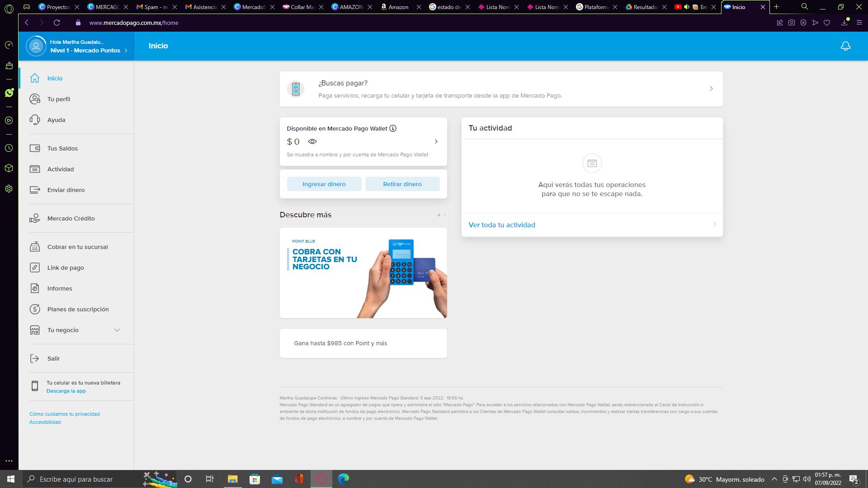Click the notifications bell icon
This screenshot has width=868, height=488.
point(845,46)
